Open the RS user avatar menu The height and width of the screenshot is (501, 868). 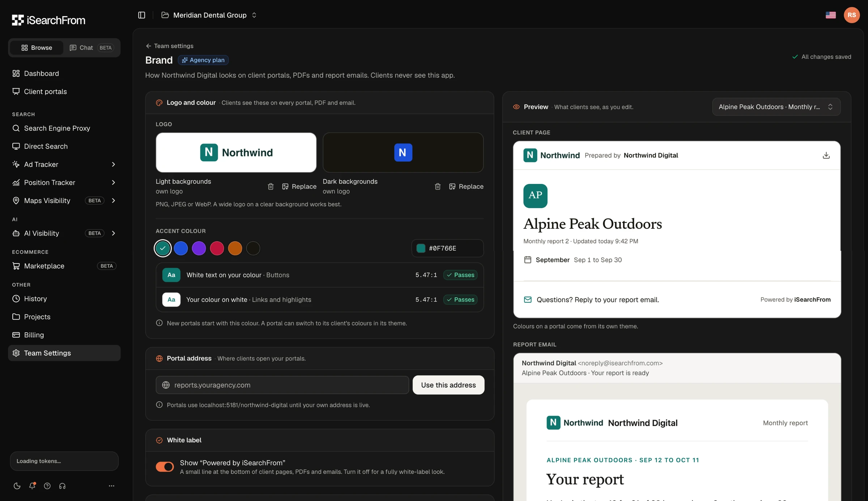click(x=851, y=15)
